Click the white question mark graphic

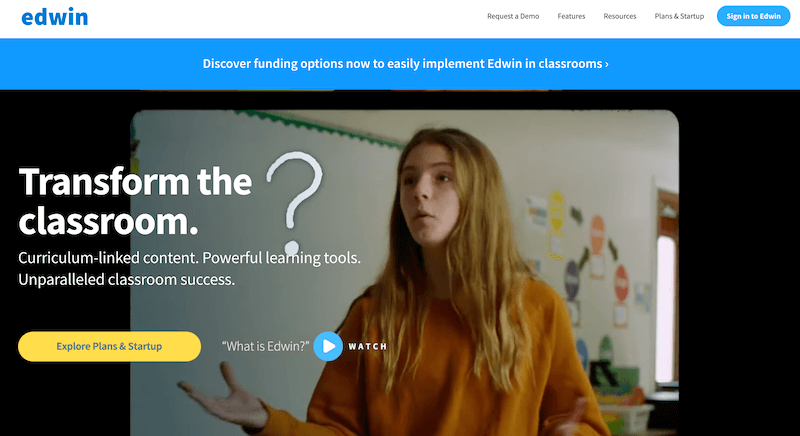tap(295, 202)
